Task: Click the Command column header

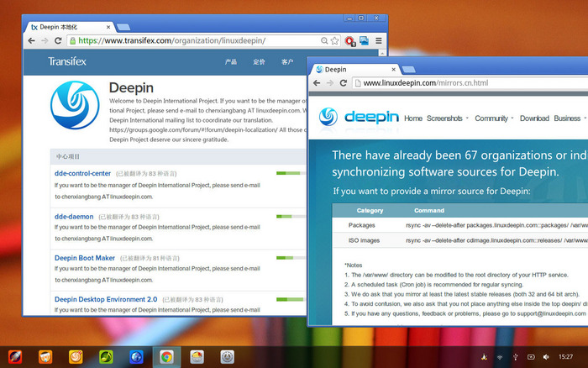Action: (x=429, y=210)
